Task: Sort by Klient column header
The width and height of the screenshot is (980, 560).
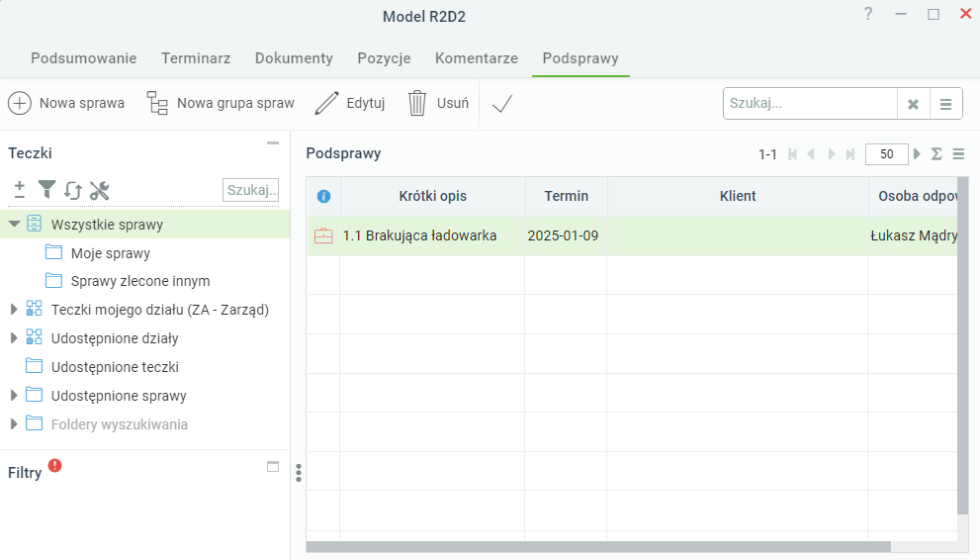Action: click(x=738, y=196)
